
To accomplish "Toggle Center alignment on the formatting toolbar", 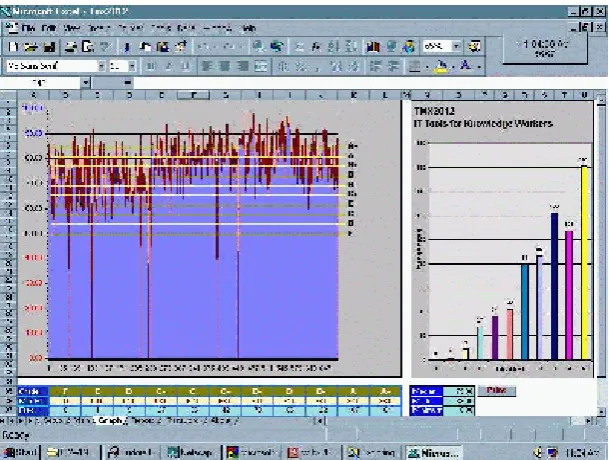I will click(x=225, y=66).
